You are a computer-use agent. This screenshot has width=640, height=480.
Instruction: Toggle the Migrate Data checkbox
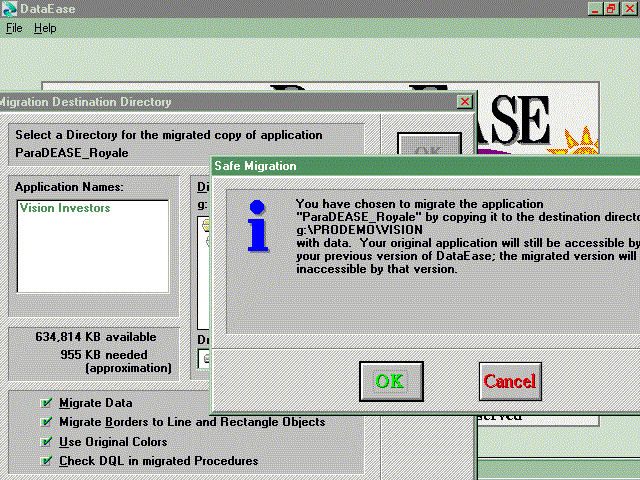click(46, 403)
